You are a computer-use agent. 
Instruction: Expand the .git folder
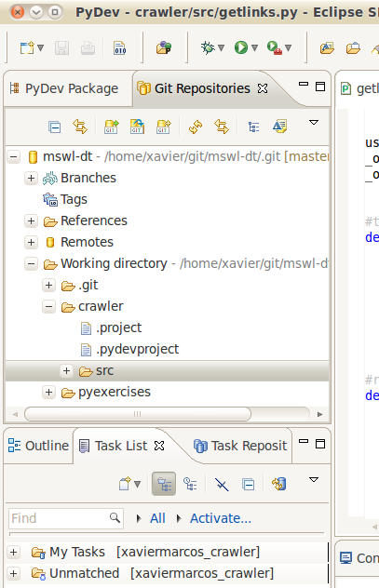[x=48, y=285]
